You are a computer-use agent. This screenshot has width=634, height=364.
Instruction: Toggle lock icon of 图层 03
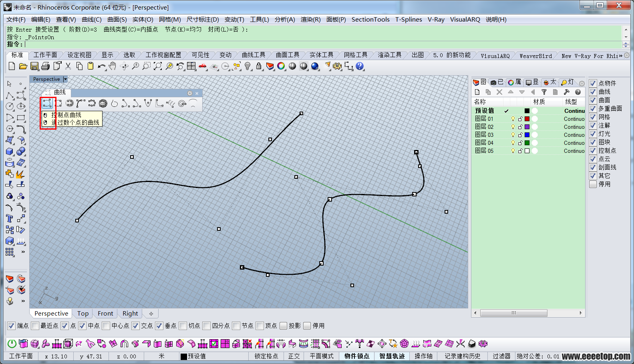coord(520,135)
